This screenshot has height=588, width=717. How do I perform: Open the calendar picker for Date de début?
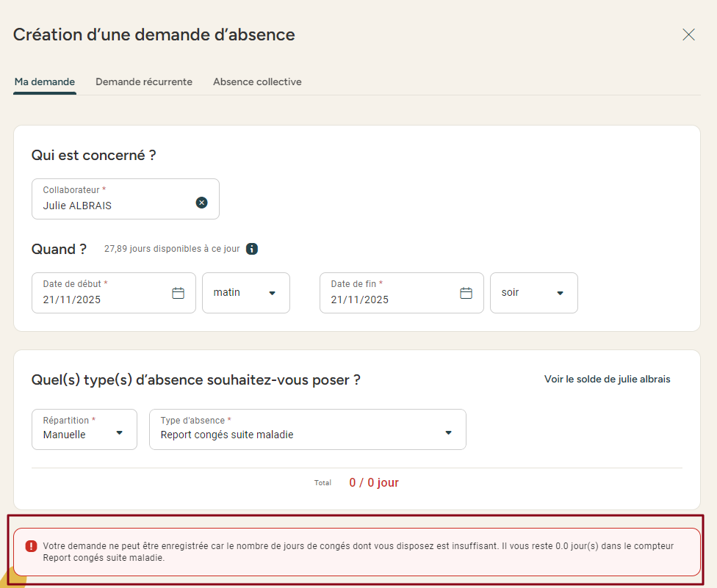178,293
